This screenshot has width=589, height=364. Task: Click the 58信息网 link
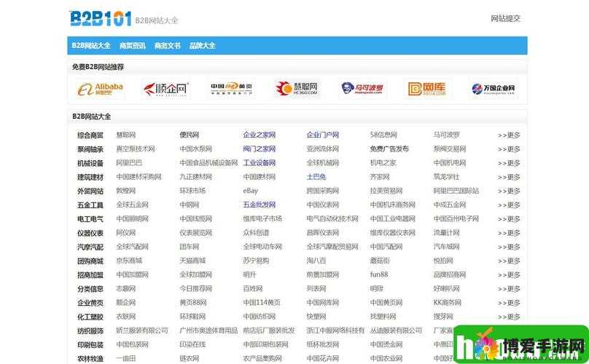[383, 135]
